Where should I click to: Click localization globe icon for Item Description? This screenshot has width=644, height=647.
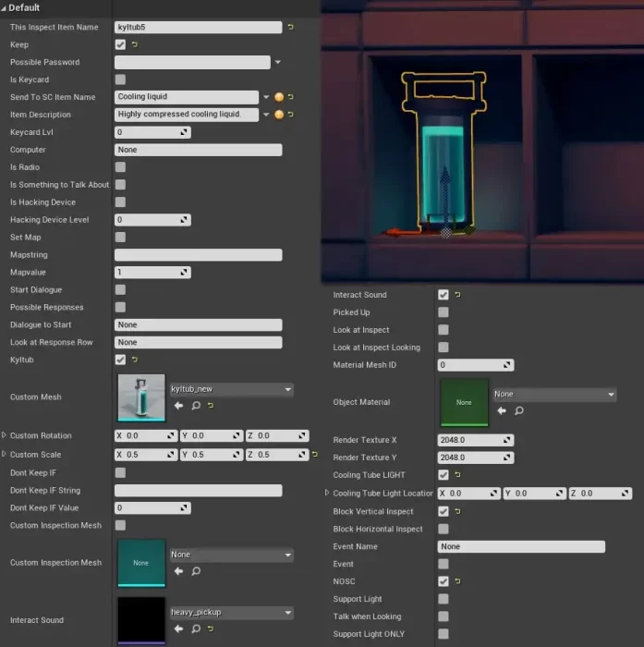tap(279, 115)
